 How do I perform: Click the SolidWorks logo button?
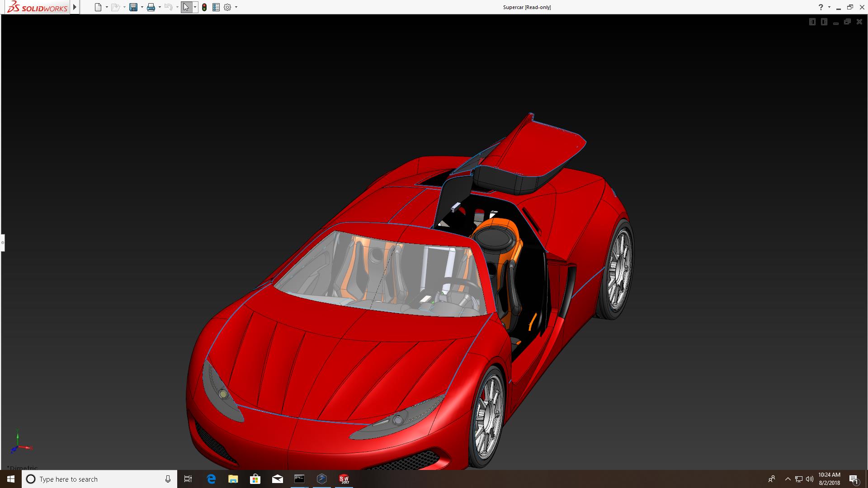click(38, 7)
